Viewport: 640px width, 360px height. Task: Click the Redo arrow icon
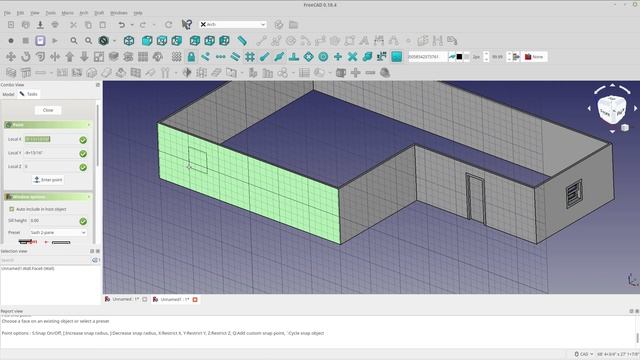pos(143,25)
